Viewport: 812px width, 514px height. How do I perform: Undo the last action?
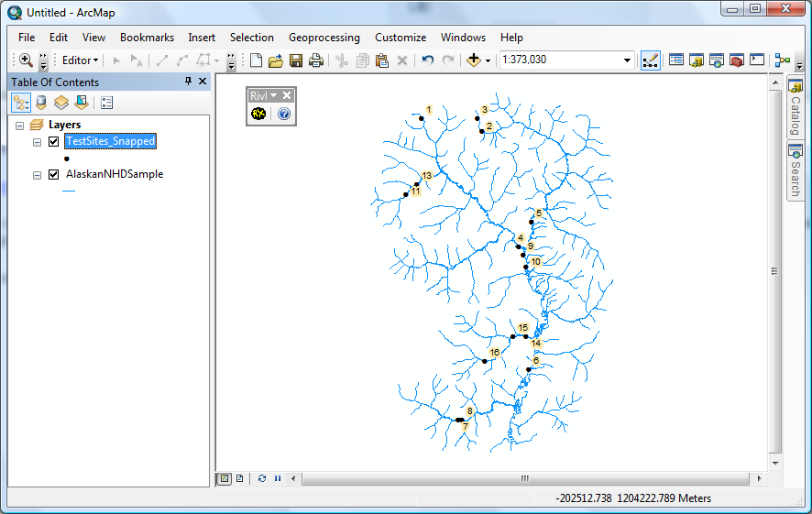[427, 60]
